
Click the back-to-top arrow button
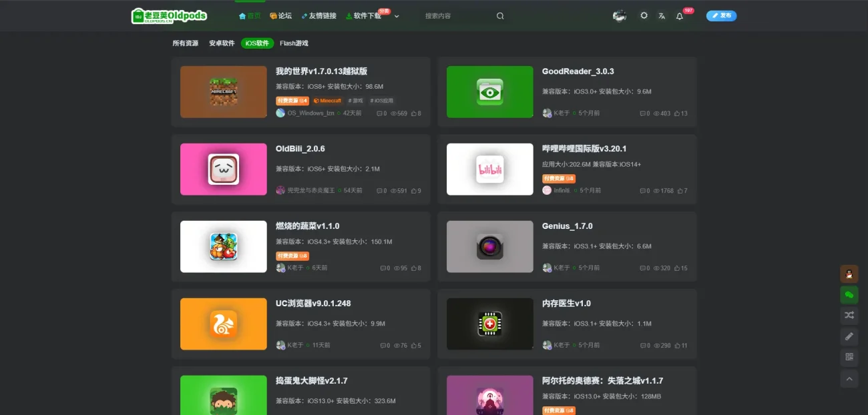[849, 379]
